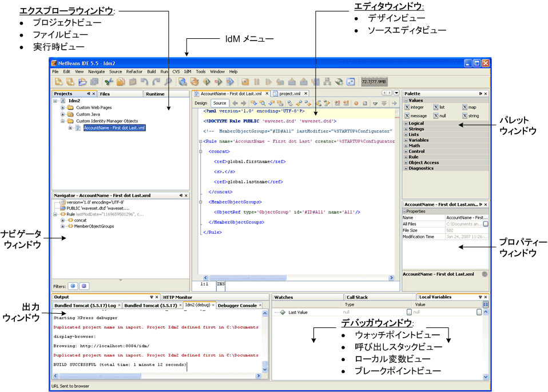Select MemberObjectGroups node in Navigator
This screenshot has height=392, width=548.
(x=94, y=226)
